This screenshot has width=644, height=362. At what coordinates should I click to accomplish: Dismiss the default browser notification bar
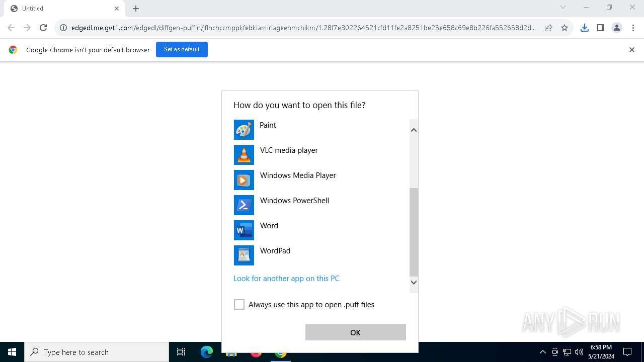[x=632, y=50]
